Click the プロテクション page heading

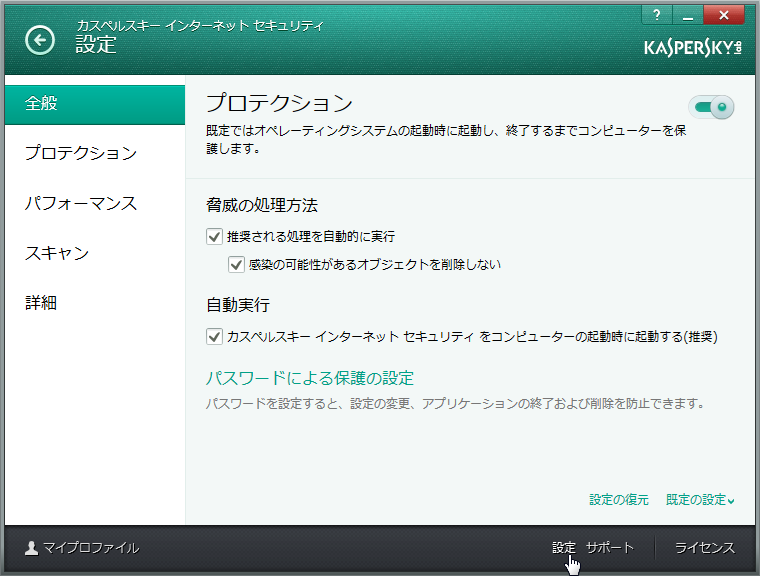[x=280, y=103]
